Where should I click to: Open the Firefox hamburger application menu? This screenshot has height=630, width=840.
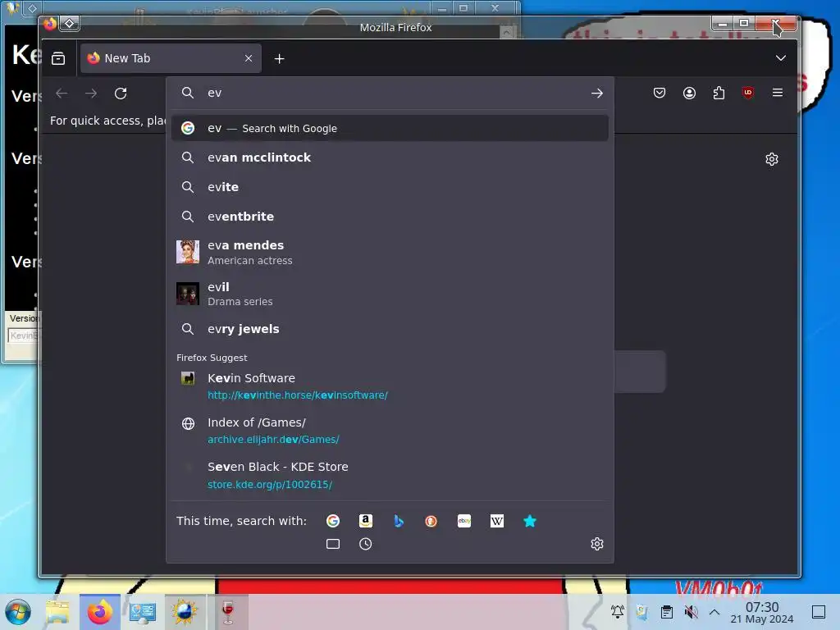(778, 93)
